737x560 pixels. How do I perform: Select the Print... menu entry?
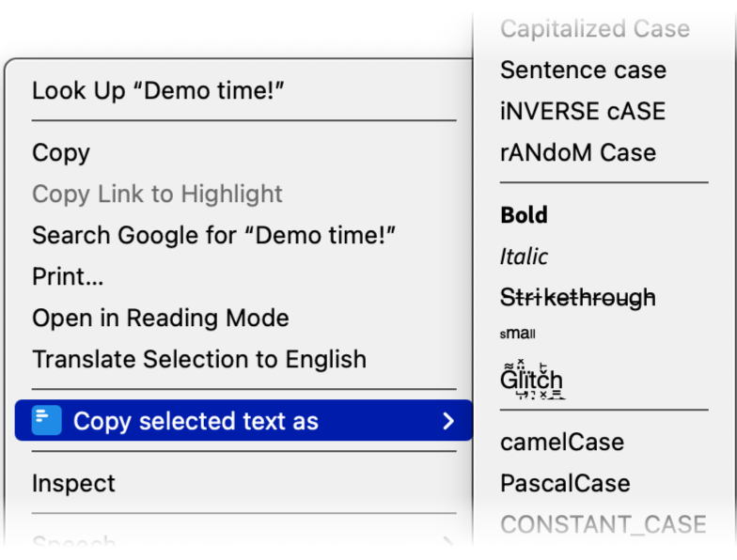pos(68,277)
